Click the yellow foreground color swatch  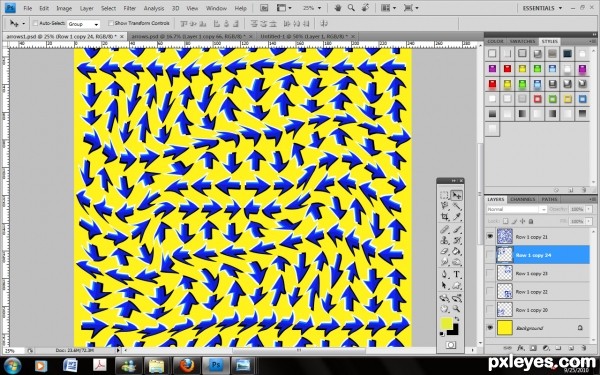click(x=447, y=323)
